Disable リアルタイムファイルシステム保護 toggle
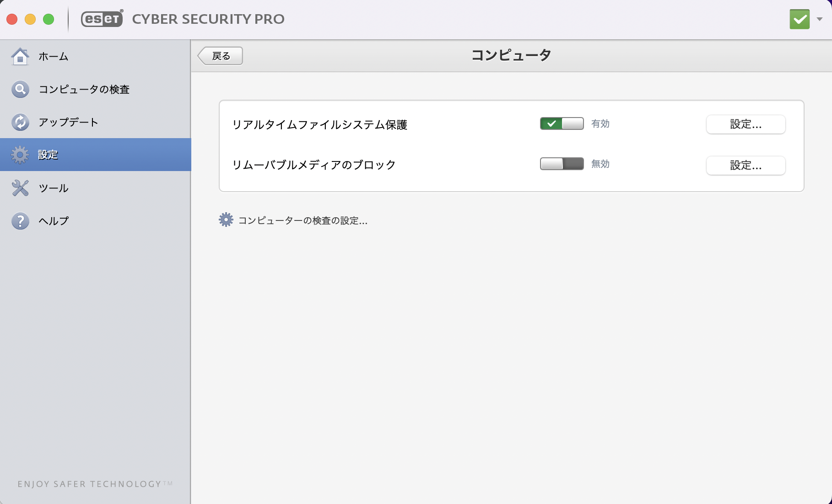Viewport: 832px width, 504px height. 562,124
